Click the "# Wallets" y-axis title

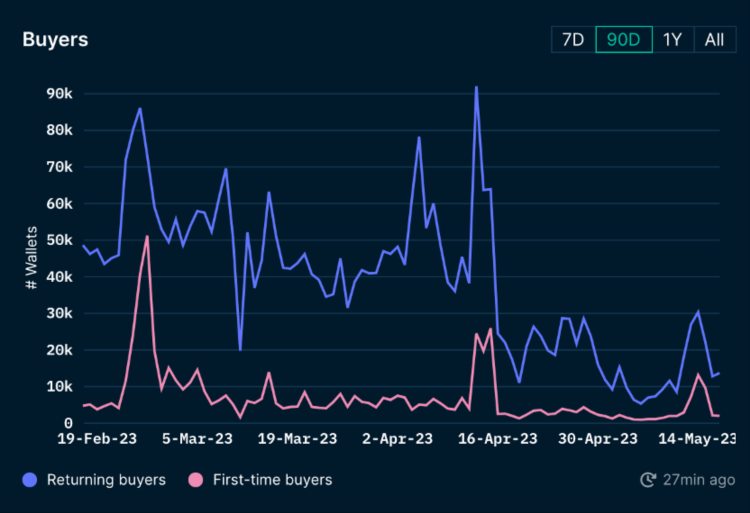[31, 258]
